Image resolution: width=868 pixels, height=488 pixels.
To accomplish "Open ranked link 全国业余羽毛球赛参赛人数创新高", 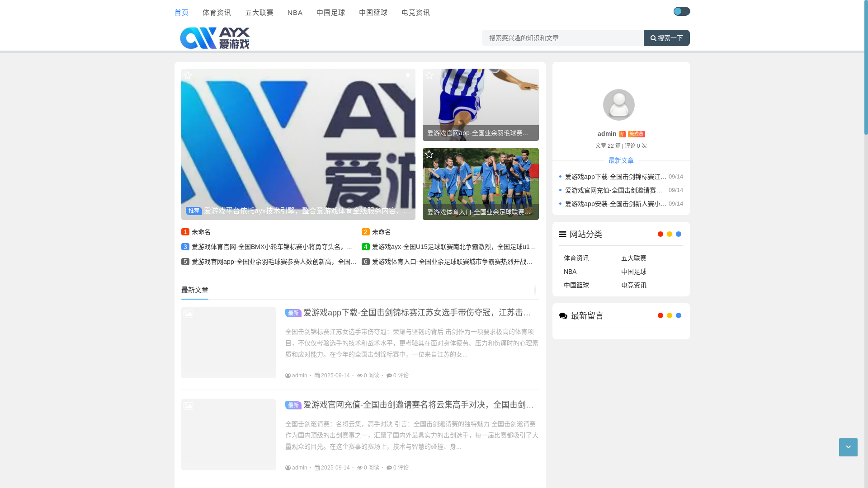I will [x=274, y=262].
